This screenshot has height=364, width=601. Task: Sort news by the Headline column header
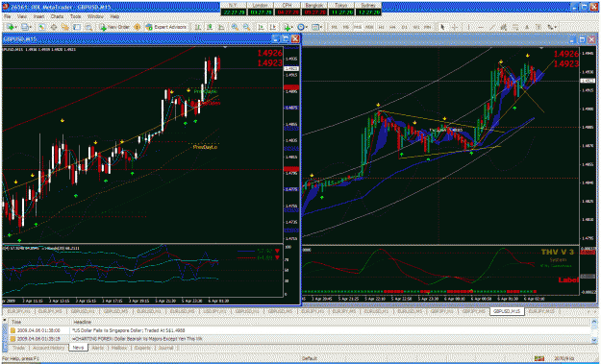pos(331,322)
